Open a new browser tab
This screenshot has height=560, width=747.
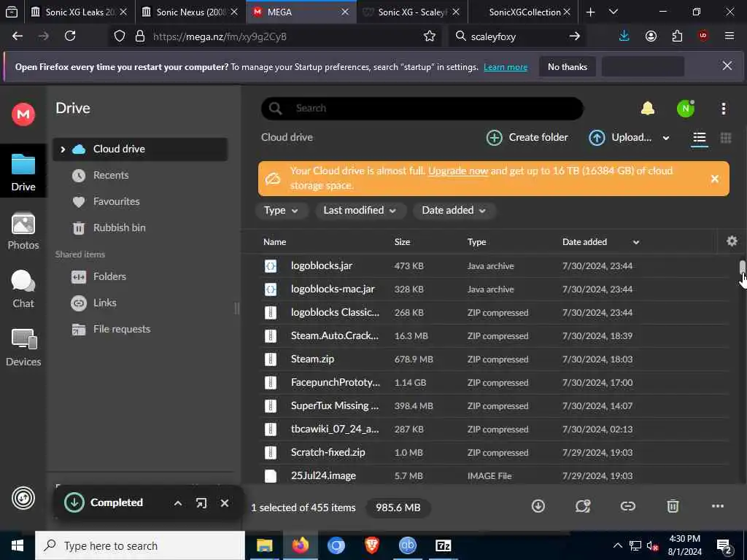590,12
